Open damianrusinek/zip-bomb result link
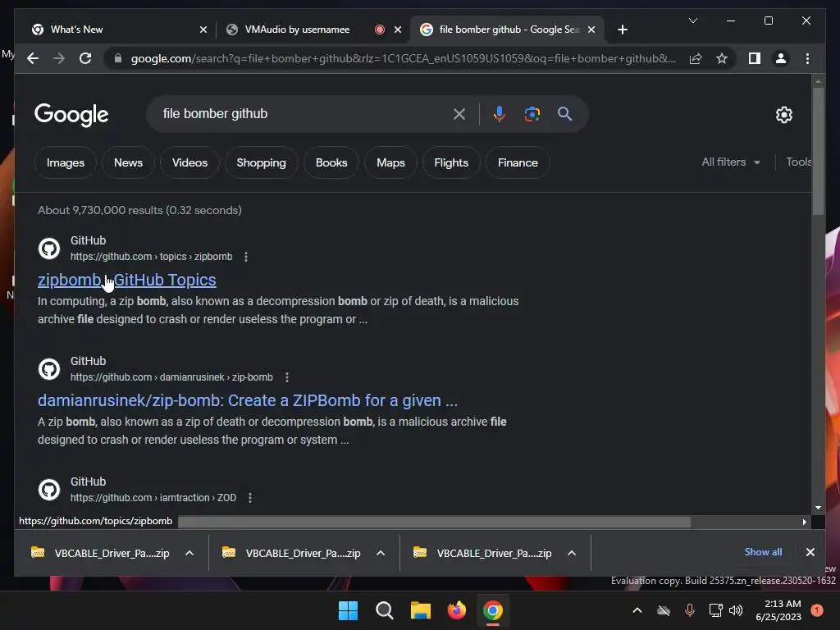Viewport: 840px width, 630px height. (248, 400)
